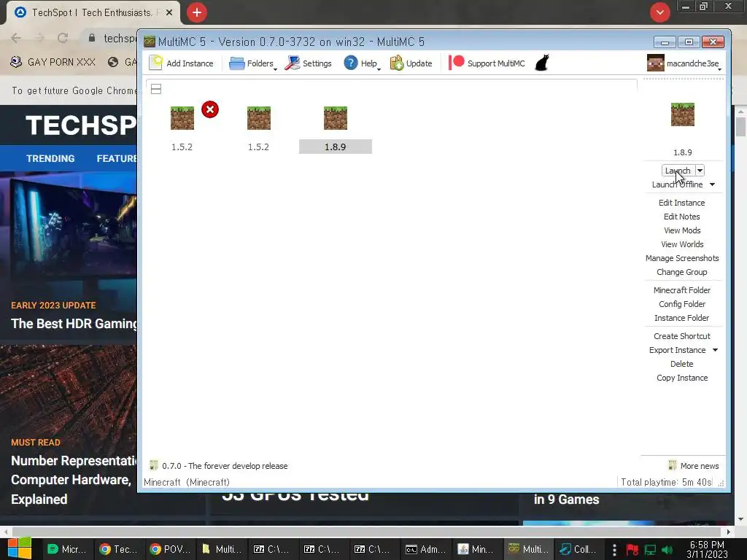Expand the Export Instance dropdown arrow

715,350
